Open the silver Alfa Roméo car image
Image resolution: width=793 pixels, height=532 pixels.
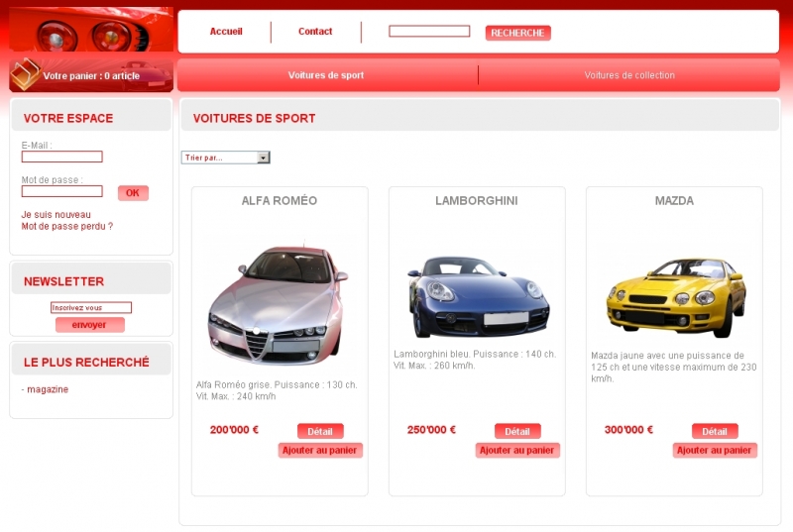[279, 303]
